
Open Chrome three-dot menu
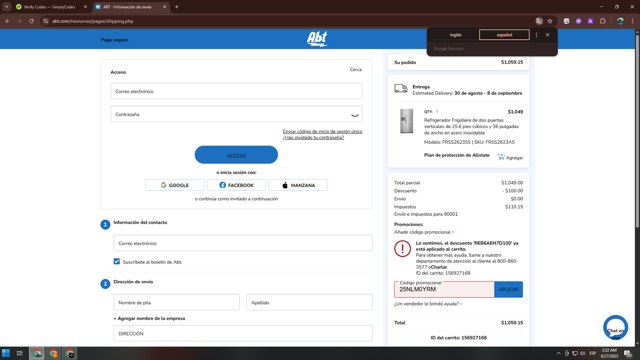coord(632,21)
